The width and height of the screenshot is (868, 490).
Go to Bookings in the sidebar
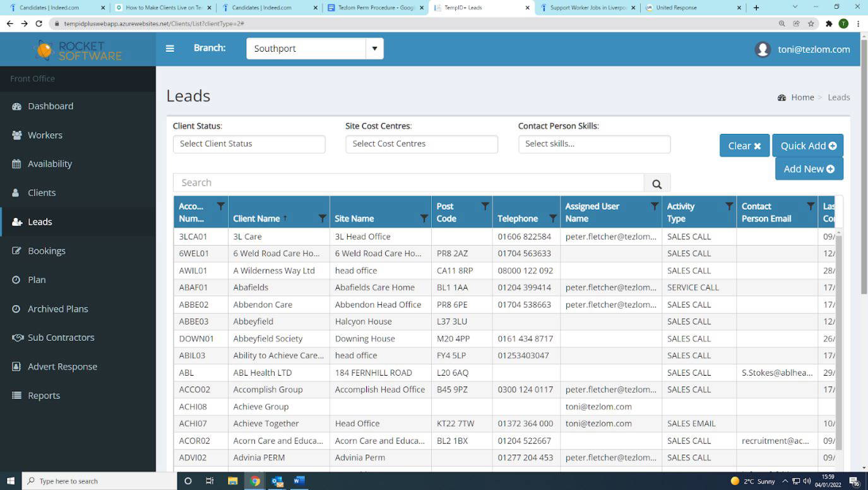coord(46,251)
